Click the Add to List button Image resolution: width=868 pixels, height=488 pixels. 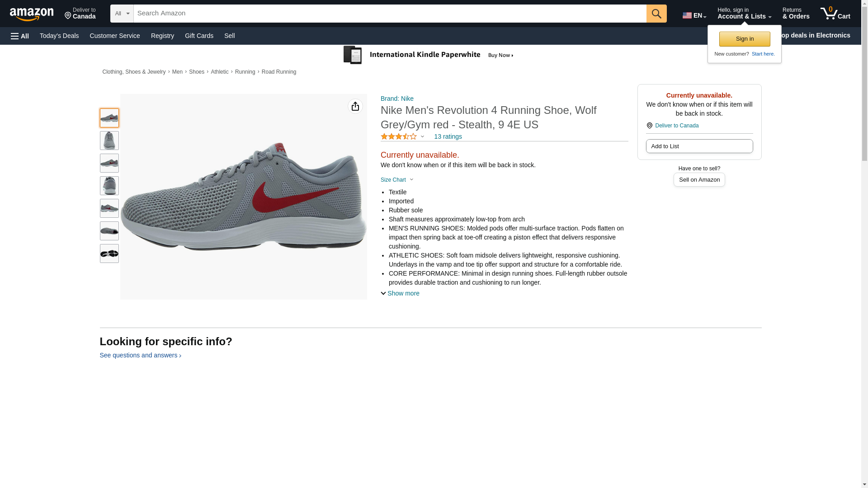(699, 146)
